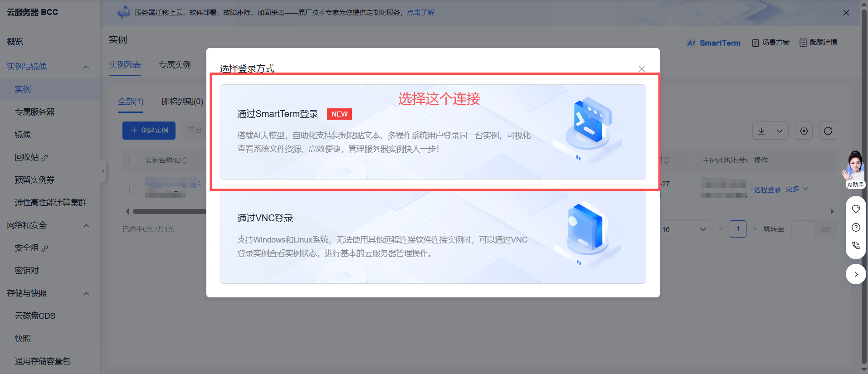Toggle the instance row checkbox
Screen dimensions: 868x374
[x=134, y=189]
